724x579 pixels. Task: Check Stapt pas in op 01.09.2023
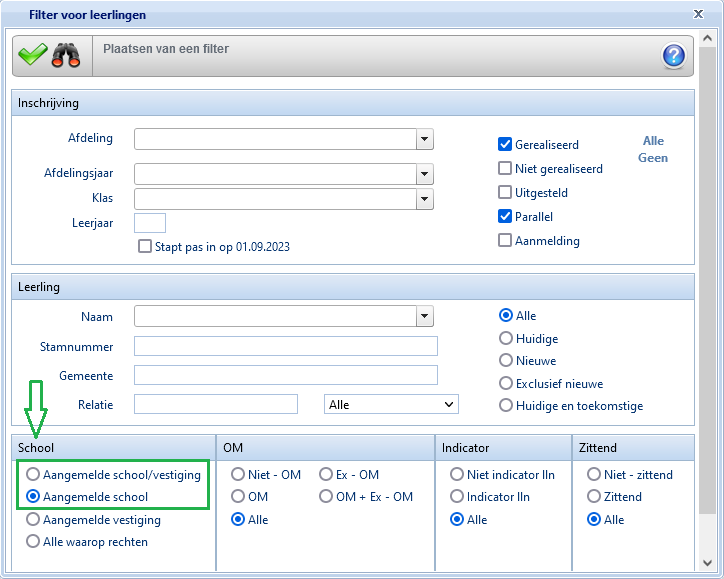point(146,246)
